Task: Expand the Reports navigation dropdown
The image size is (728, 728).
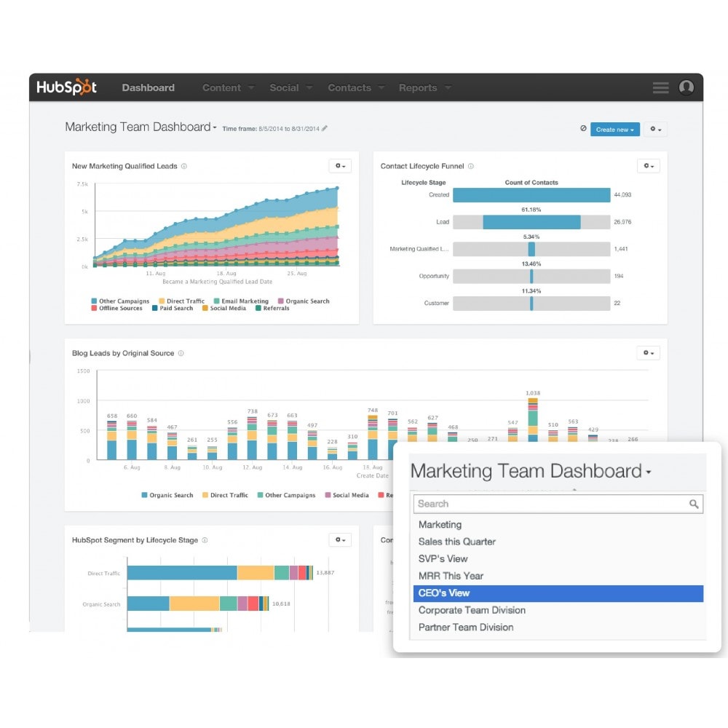Action: tap(424, 87)
